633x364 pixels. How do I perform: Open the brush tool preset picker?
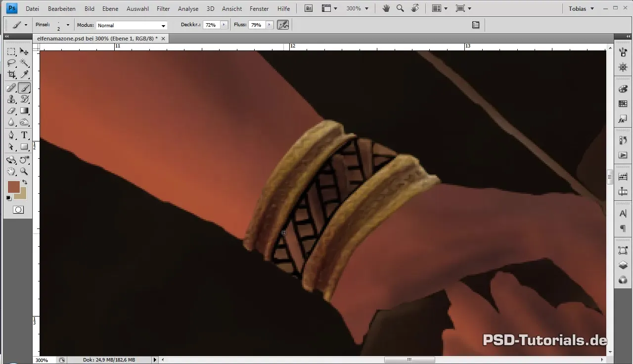pos(20,25)
